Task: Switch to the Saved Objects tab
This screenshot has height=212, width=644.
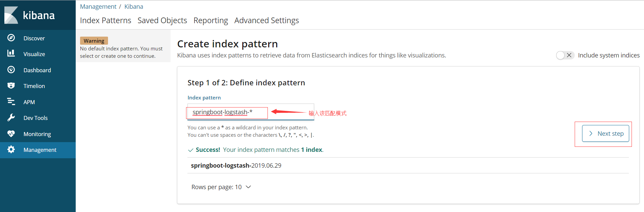Action: [x=162, y=20]
